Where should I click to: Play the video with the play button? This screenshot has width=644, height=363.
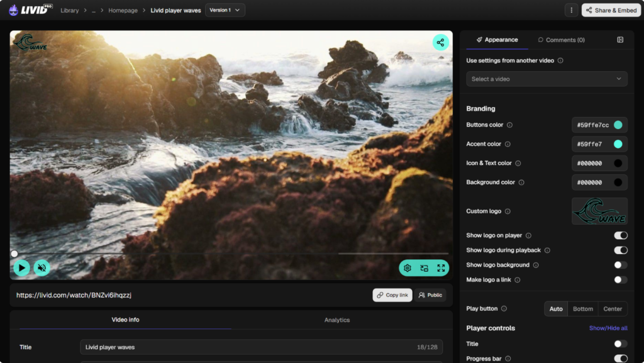tap(21, 268)
